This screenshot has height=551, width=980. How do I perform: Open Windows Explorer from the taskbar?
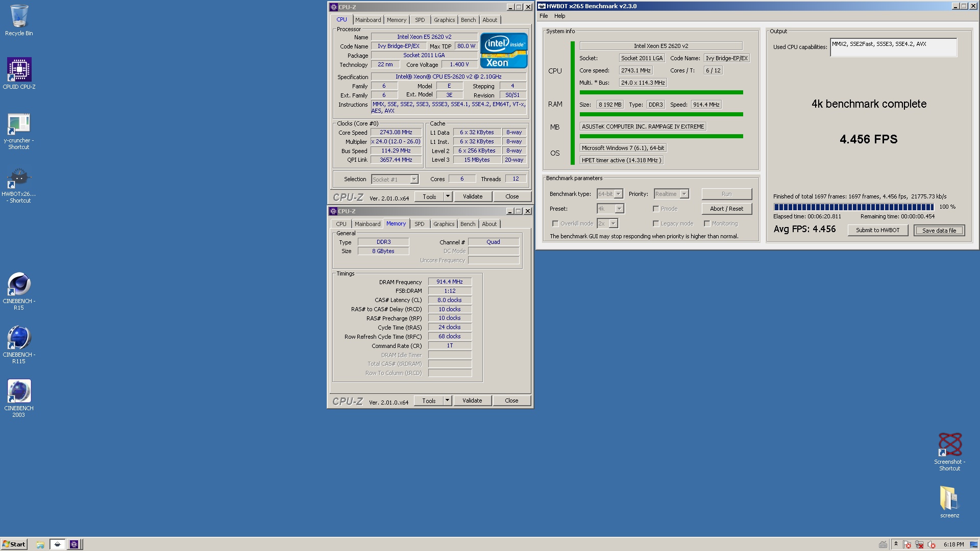[40, 544]
